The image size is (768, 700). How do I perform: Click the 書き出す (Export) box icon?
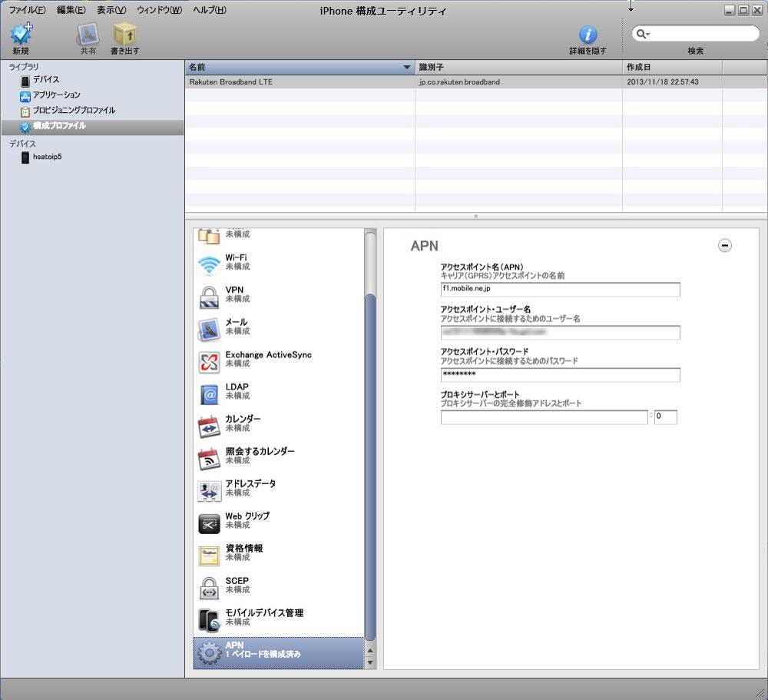click(x=125, y=35)
